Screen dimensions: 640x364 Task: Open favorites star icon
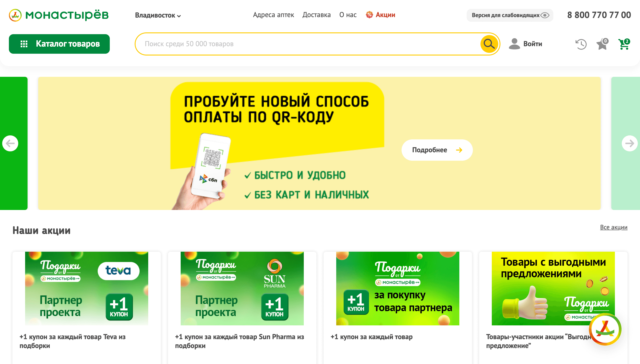point(602,44)
